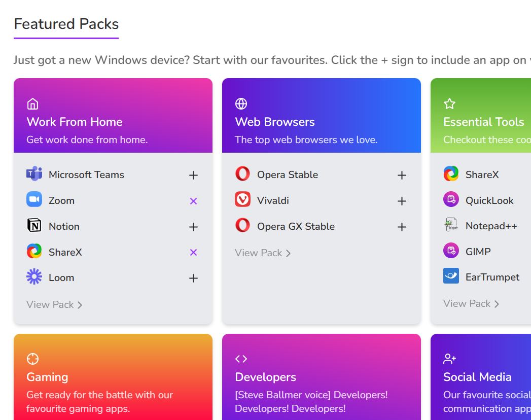Open the Gaming pack header
Viewport: 531px width, 420px height.
tap(113, 377)
